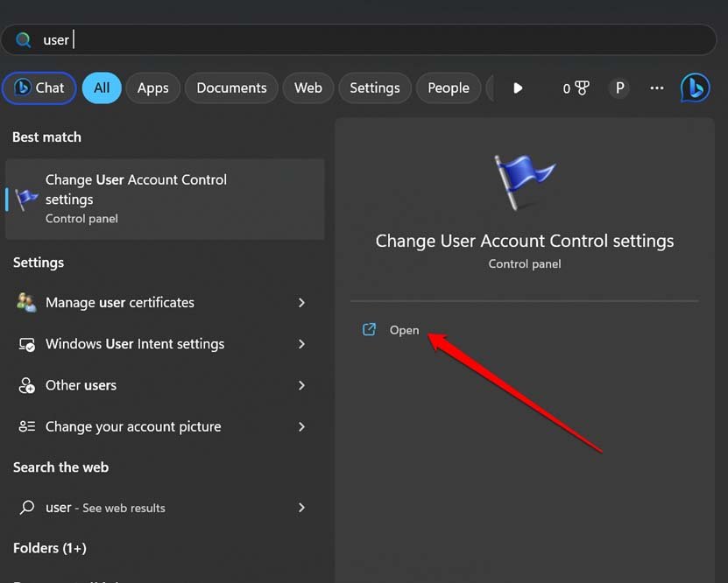Viewport: 728px width, 583px height.
Task: Open the Other users result
Action: [165, 385]
